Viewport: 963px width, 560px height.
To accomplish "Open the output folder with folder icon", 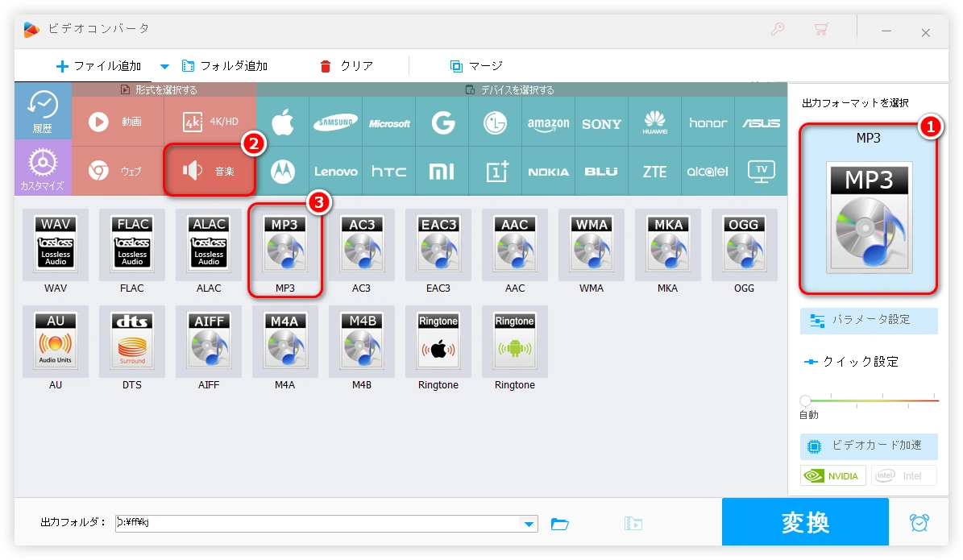I will (x=559, y=524).
